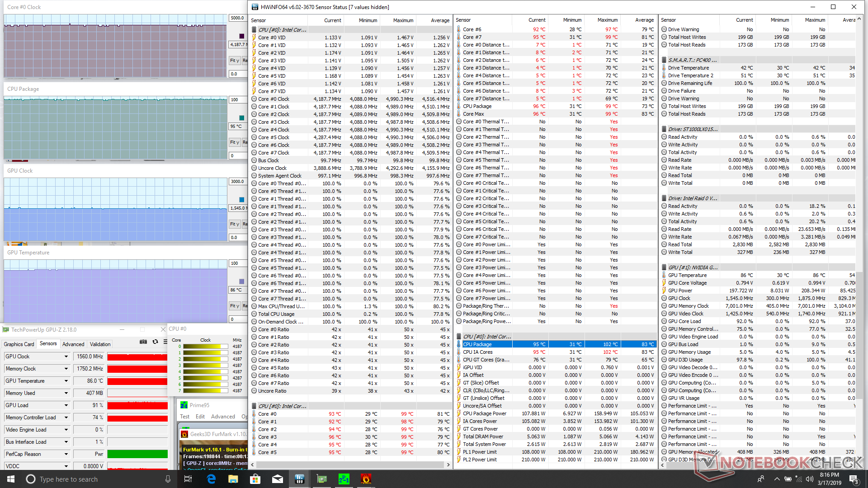Open Microsoft Edge from the taskbar

[211, 479]
